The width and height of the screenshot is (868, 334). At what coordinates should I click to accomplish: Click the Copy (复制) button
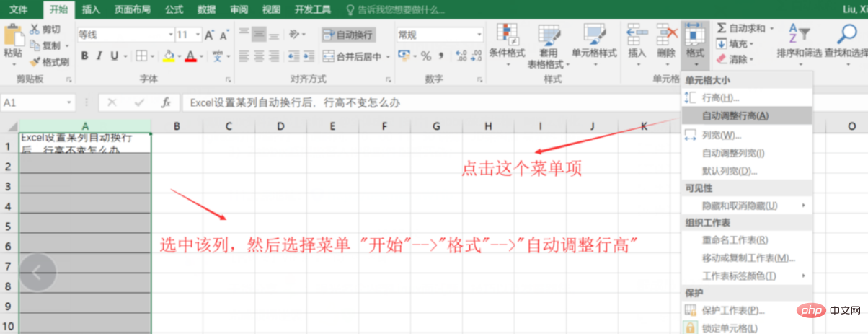point(46,45)
